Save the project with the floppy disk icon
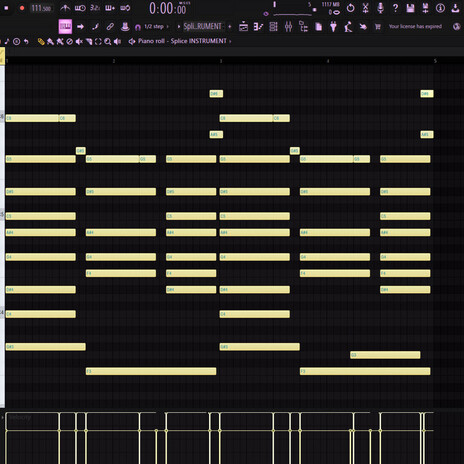This screenshot has height=464, width=464. point(410,8)
